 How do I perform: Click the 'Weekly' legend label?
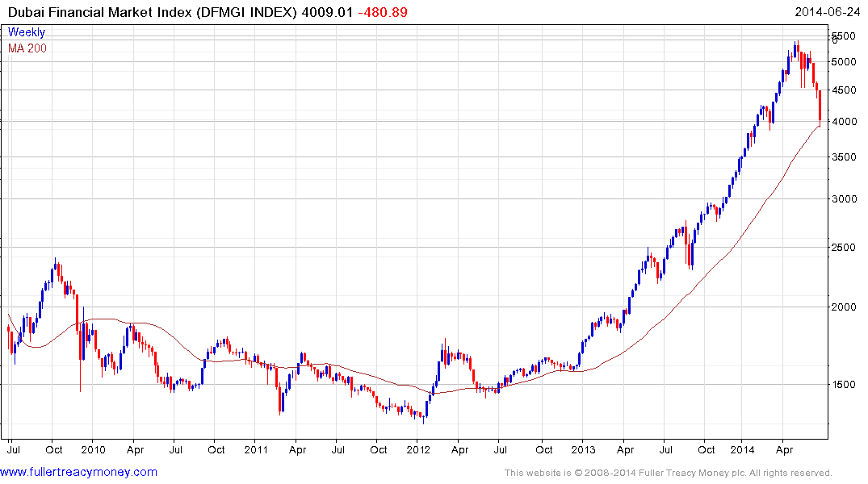pyautogui.click(x=26, y=32)
